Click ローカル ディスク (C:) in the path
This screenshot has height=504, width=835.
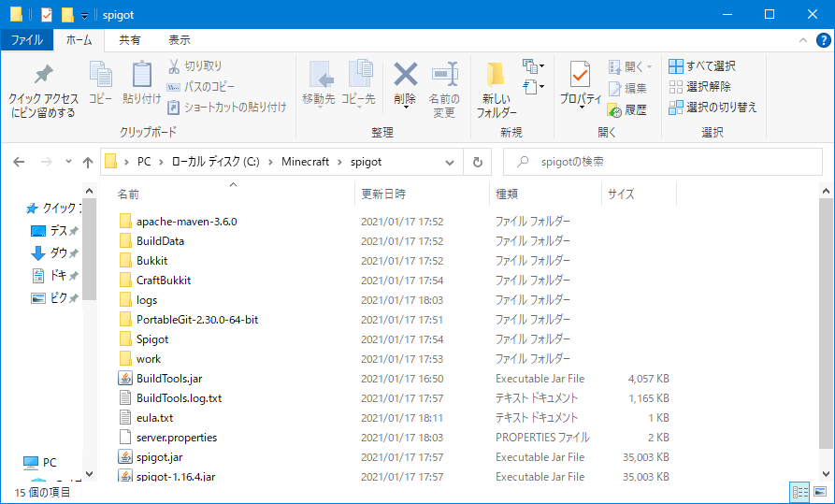click(x=215, y=162)
